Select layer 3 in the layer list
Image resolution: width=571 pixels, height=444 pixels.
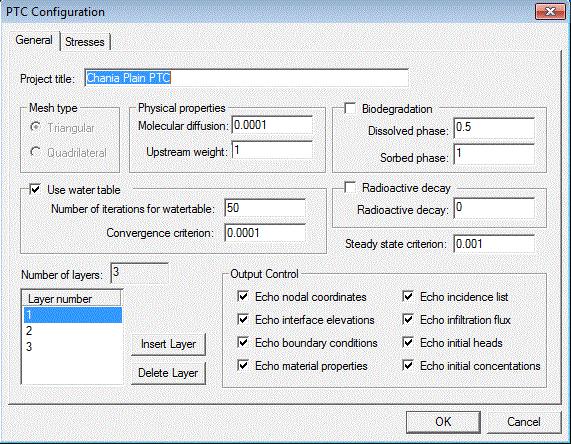tap(72, 346)
